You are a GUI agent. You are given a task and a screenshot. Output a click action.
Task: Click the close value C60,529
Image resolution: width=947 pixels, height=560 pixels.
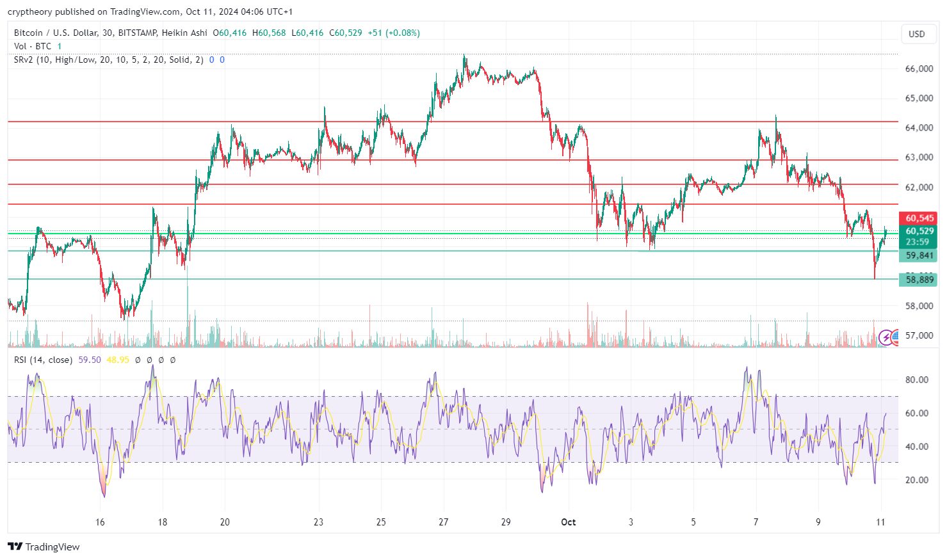[x=346, y=33]
